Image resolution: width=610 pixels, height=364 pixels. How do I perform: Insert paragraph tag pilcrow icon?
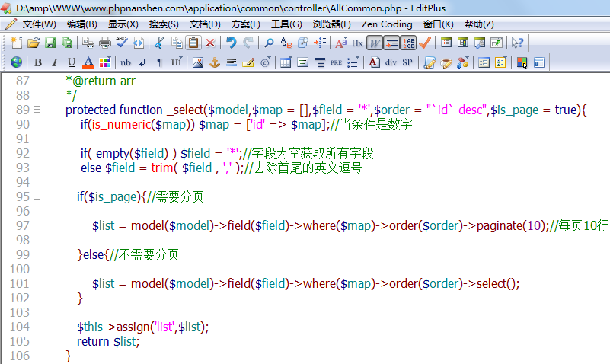pos(159,62)
